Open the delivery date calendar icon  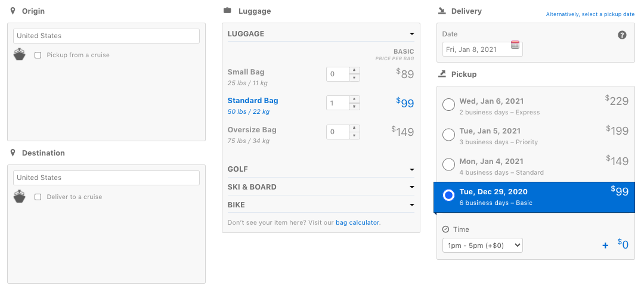[x=515, y=45]
